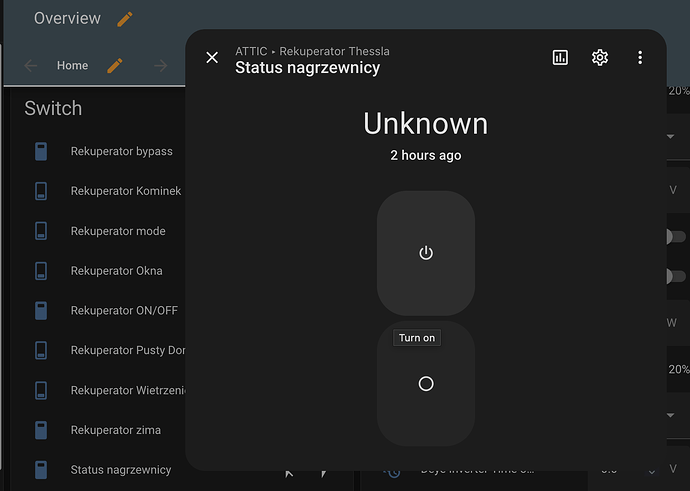Click the Rekuperator zima switch icon
This screenshot has width=690, height=491.
click(41, 430)
